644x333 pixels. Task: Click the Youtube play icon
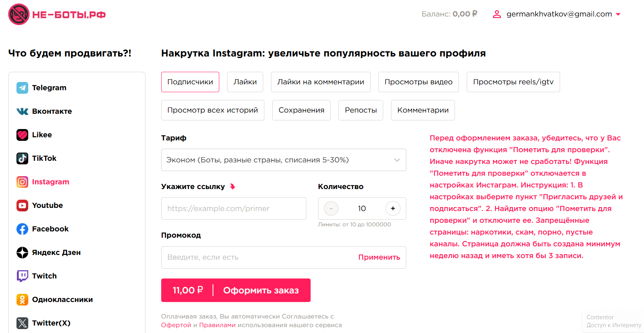[x=22, y=206]
